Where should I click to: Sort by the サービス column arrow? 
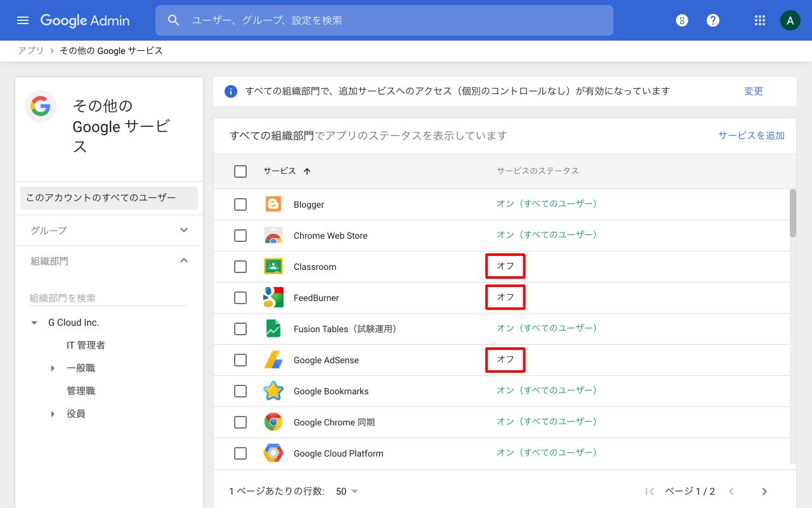[x=307, y=171]
